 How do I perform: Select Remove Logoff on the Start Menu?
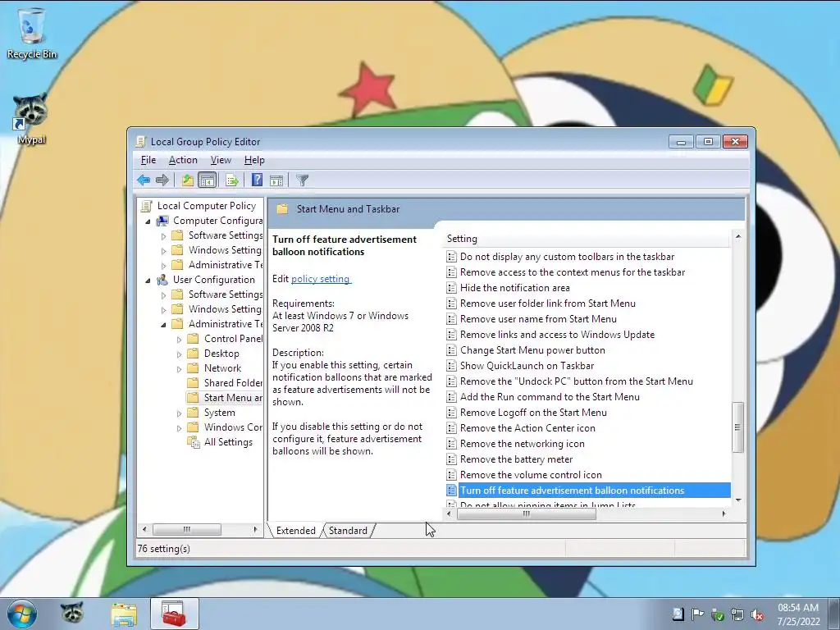[x=533, y=413]
